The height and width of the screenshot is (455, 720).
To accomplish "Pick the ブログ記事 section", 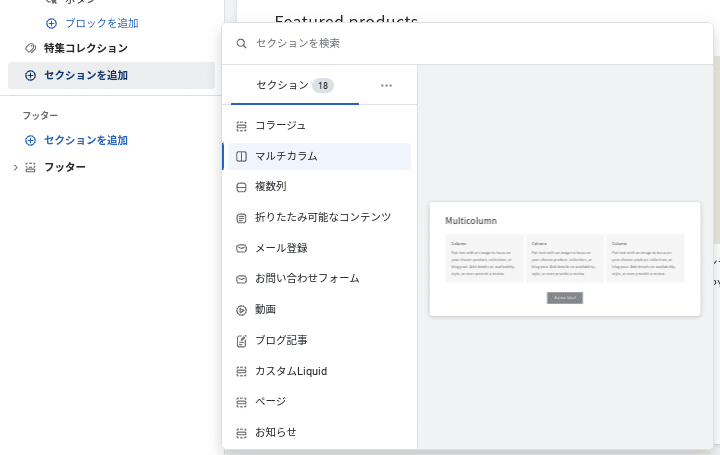I will (319, 341).
